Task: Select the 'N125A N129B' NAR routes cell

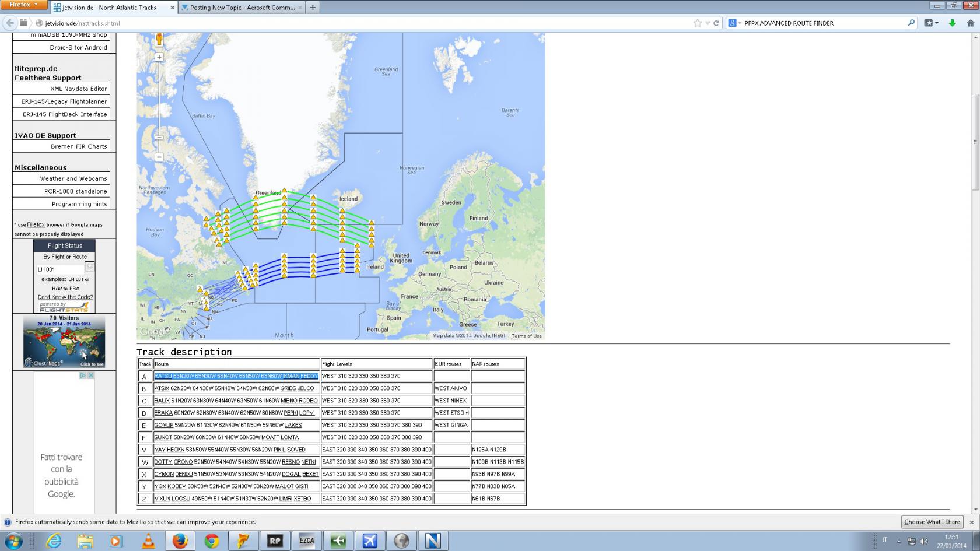Action: (x=498, y=450)
